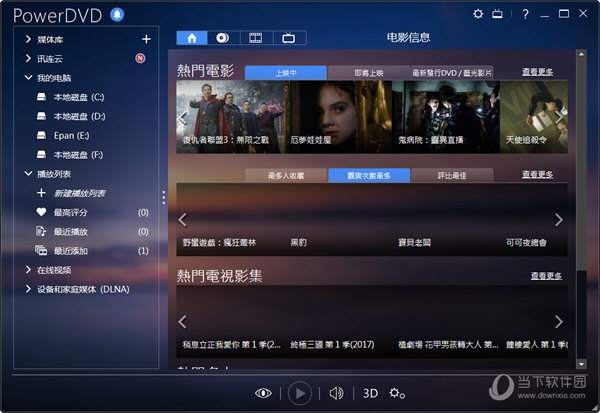Image resolution: width=600 pixels, height=413 pixels.
Task: Collapse the 播放列表 tree node
Action: tap(28, 174)
